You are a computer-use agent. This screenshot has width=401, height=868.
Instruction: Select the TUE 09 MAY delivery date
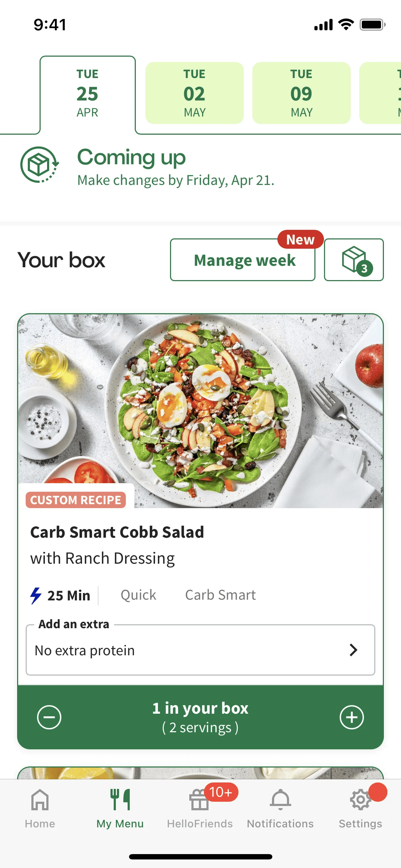pyautogui.click(x=302, y=93)
